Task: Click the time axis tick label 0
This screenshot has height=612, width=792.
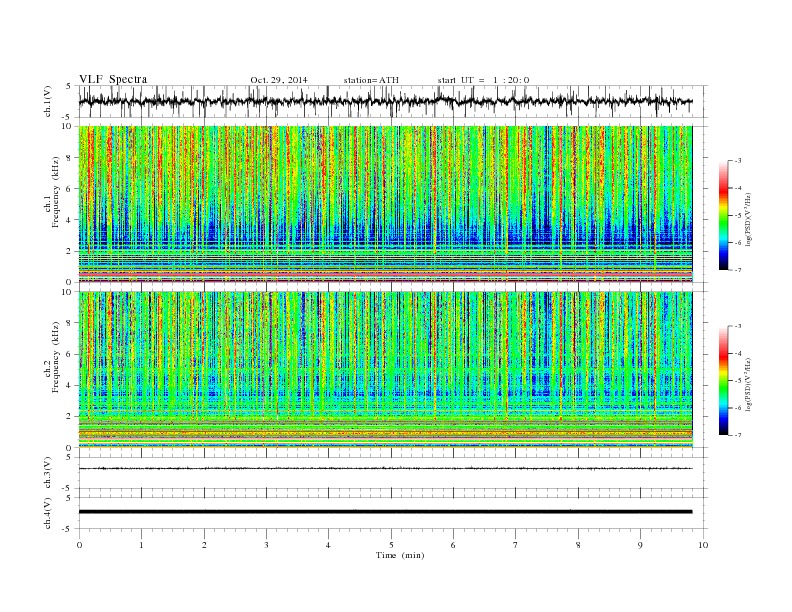Action: tap(79, 545)
